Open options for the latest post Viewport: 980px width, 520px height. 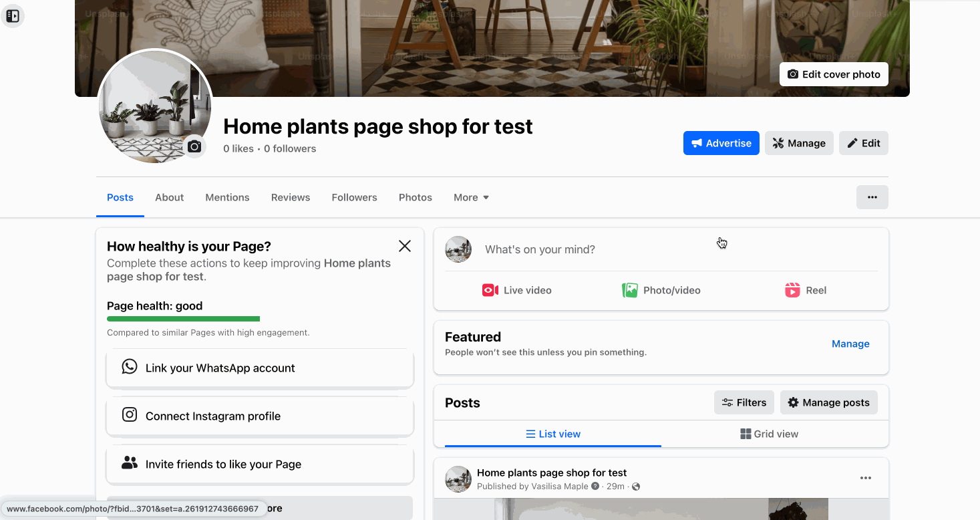(x=866, y=478)
